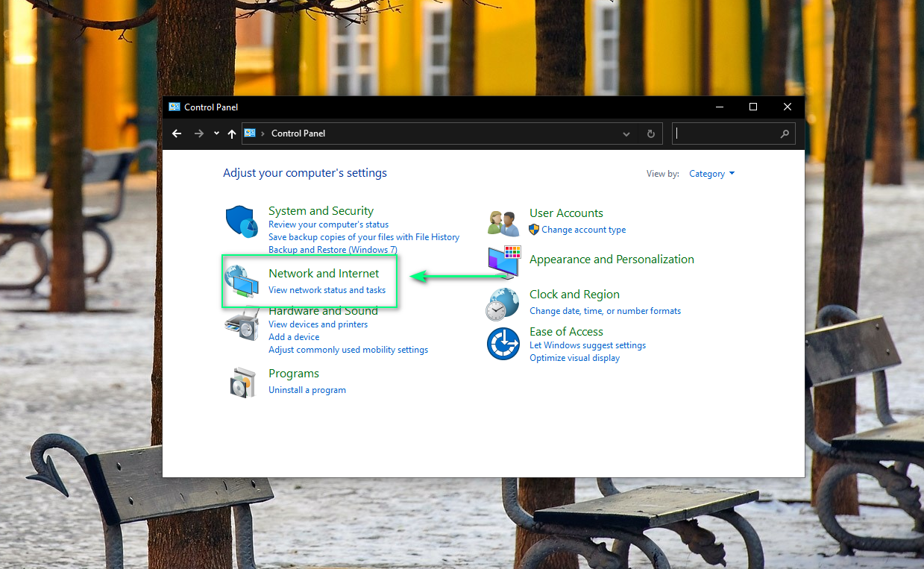
Task: Click the Clock and Region icon
Action: point(503,304)
